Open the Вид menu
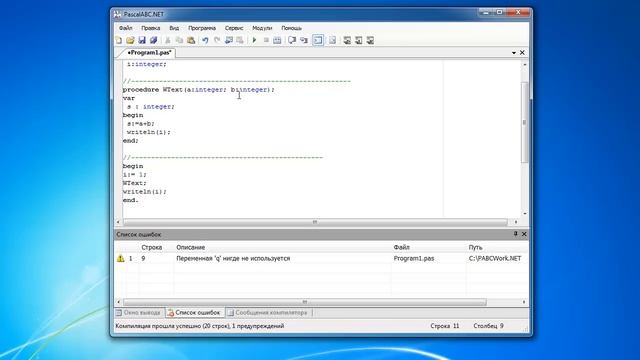Screen dimensions: 640x360 tap(174, 28)
